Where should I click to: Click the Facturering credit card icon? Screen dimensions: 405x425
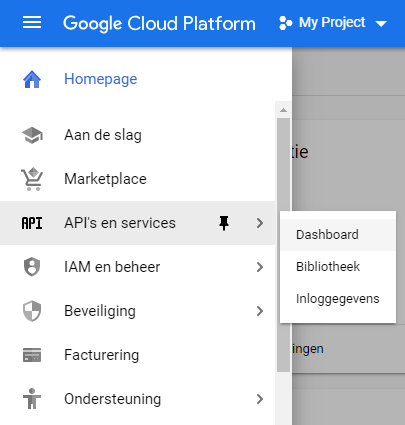click(x=32, y=355)
